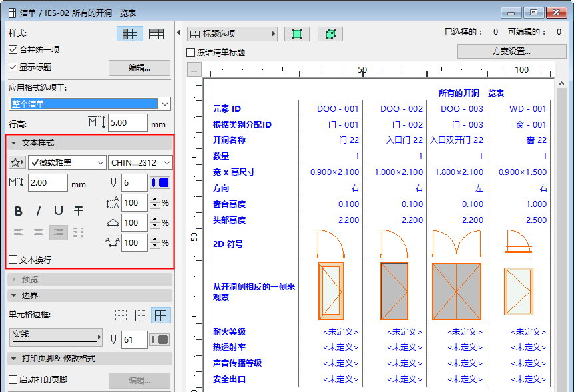Select the 元素 ID row header
The image size is (574, 392).
click(x=254, y=108)
